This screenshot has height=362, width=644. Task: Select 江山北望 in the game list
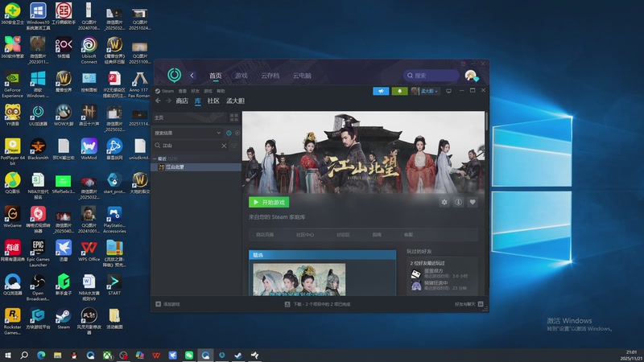pyautogui.click(x=196, y=167)
